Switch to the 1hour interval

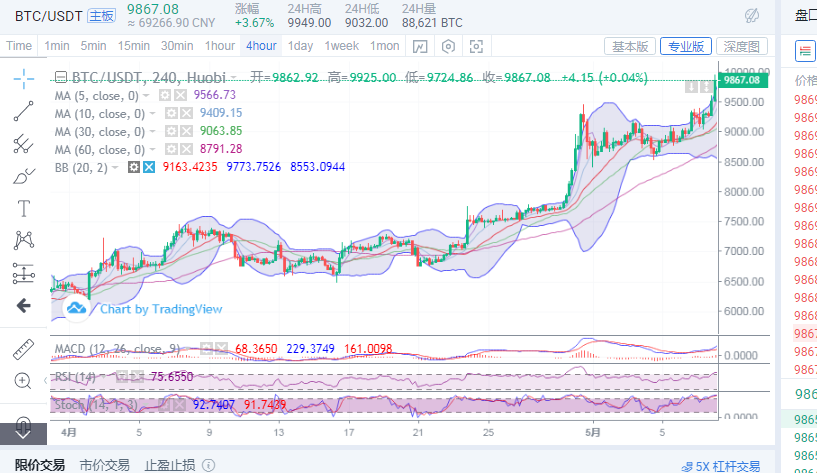tap(220, 46)
